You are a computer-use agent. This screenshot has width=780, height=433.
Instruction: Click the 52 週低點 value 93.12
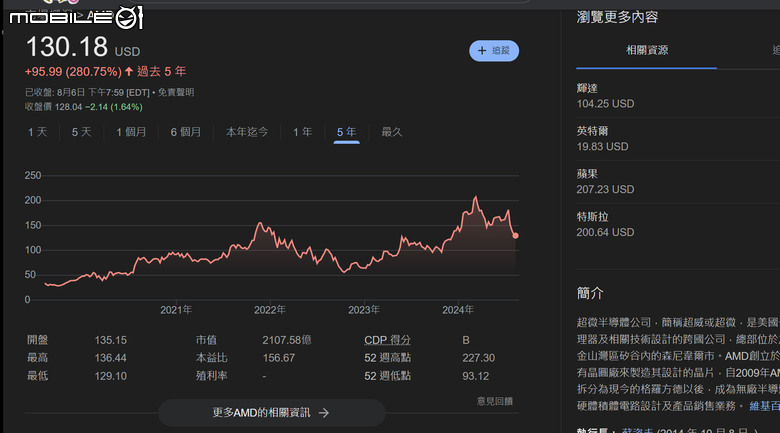tap(476, 376)
